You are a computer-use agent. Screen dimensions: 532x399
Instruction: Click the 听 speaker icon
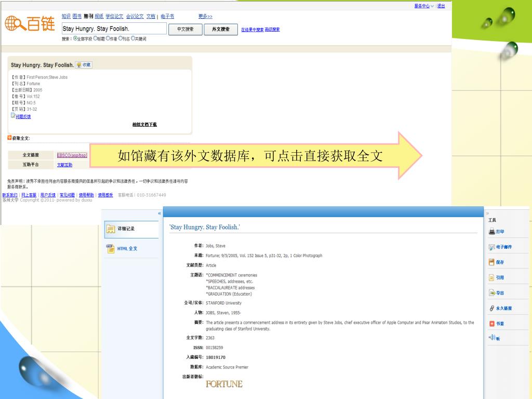(x=491, y=338)
